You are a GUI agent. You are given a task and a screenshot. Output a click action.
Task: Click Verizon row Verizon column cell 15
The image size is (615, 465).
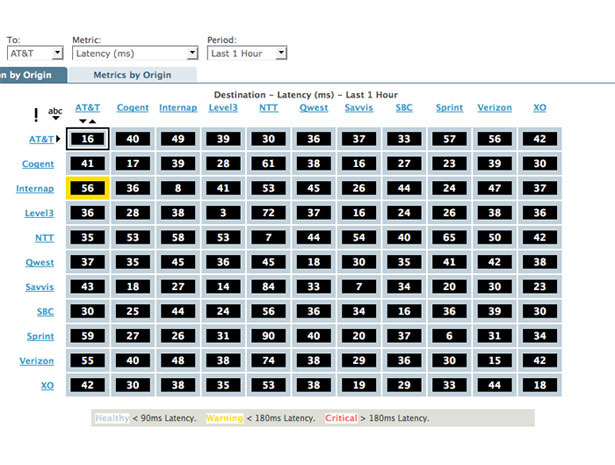[495, 361]
